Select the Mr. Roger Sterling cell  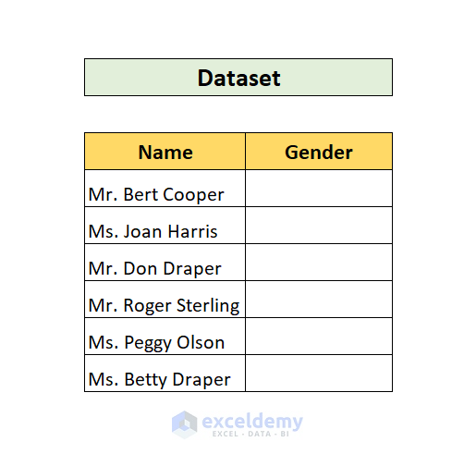165,300
